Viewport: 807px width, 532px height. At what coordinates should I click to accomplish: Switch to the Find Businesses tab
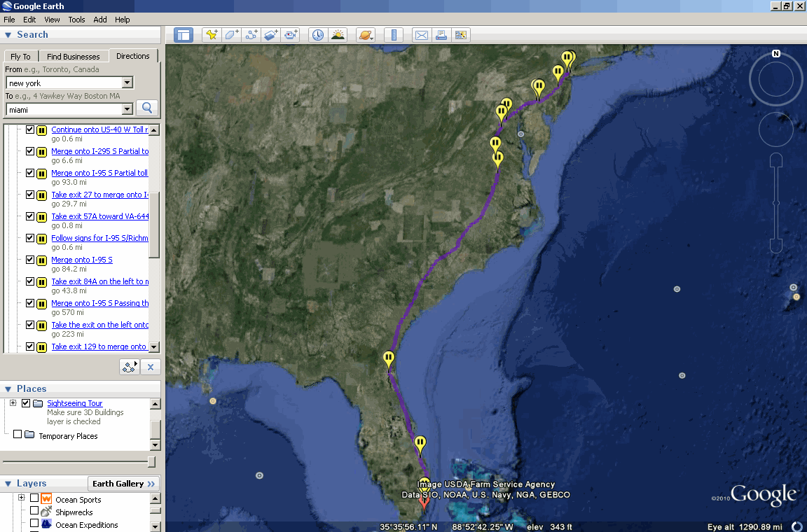tap(73, 57)
